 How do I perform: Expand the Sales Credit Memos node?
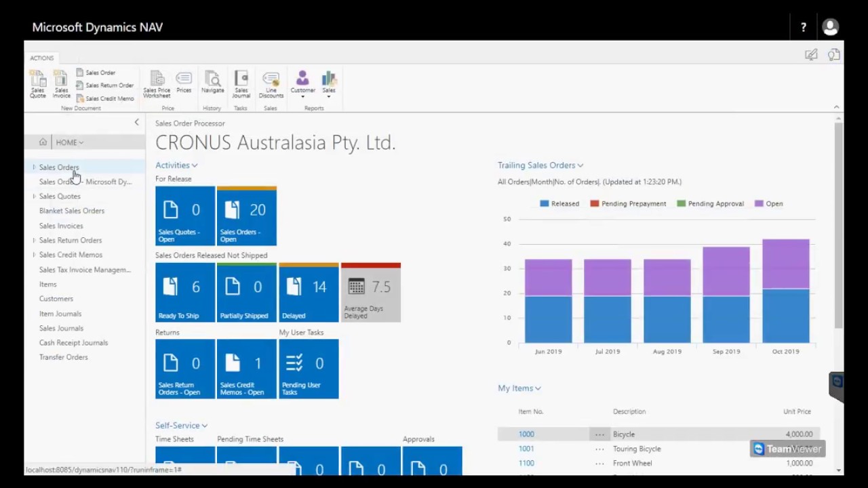tap(34, 255)
